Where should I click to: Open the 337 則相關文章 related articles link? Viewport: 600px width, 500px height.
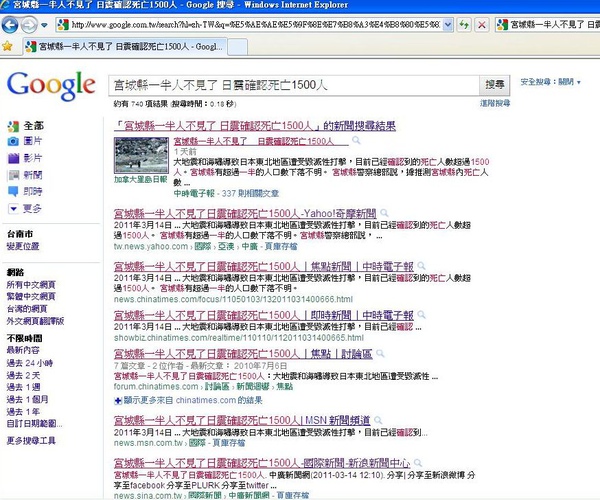click(250, 194)
